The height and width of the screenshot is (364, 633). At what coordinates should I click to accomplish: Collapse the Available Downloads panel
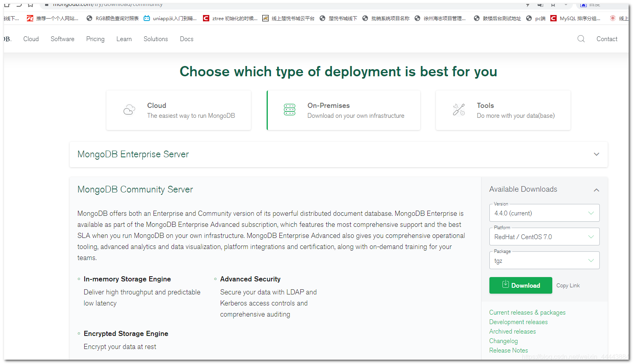point(596,190)
